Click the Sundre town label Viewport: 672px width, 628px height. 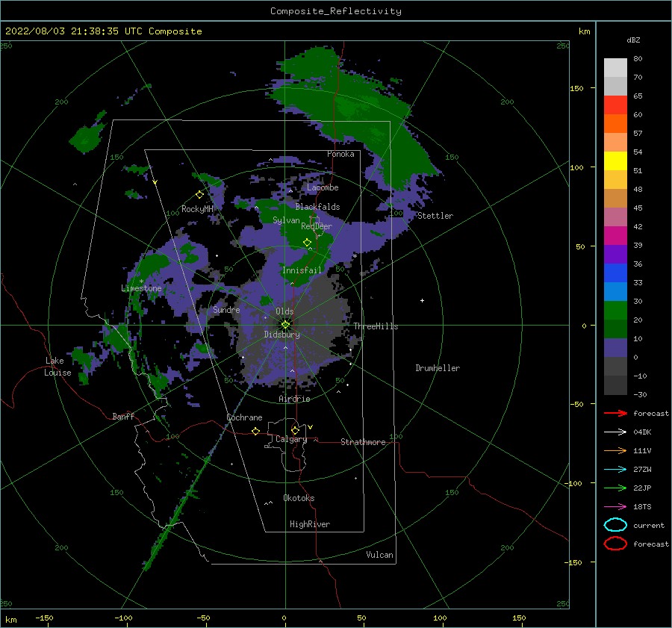click(226, 309)
